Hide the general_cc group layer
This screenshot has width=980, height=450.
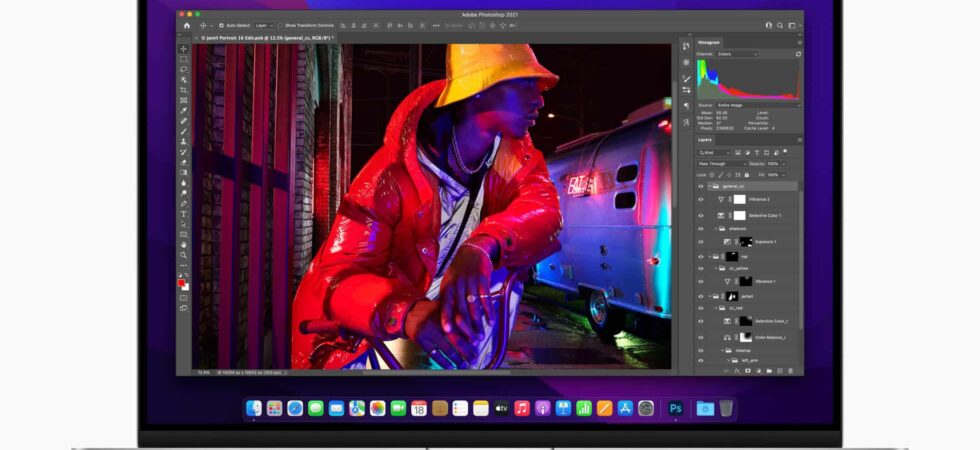pos(701,186)
